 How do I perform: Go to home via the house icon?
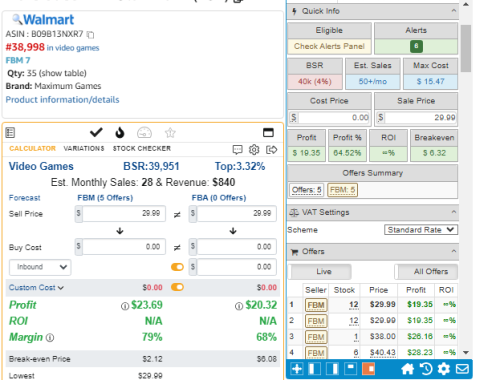coord(407,369)
